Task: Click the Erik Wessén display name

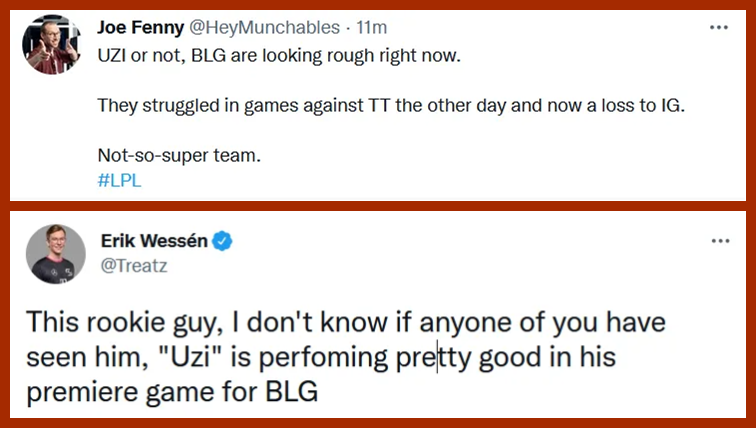Action: point(156,243)
